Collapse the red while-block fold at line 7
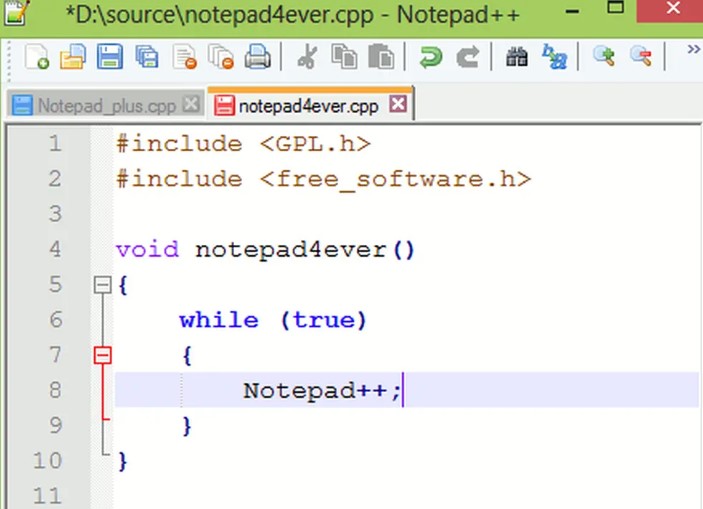Screen dimensions: 703x509 103,356
